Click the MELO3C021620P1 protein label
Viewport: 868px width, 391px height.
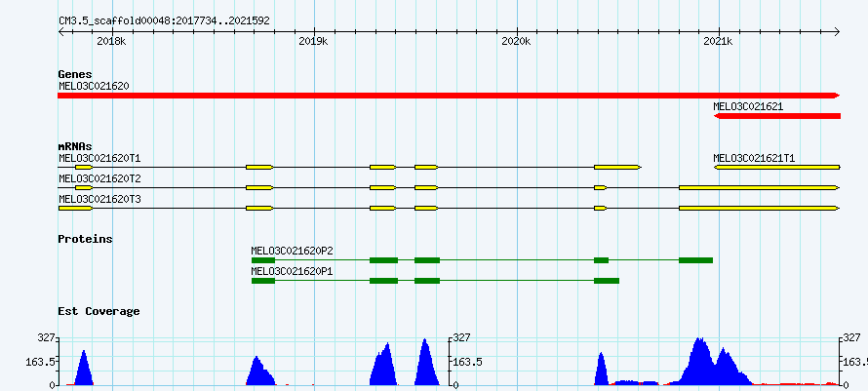292,271
